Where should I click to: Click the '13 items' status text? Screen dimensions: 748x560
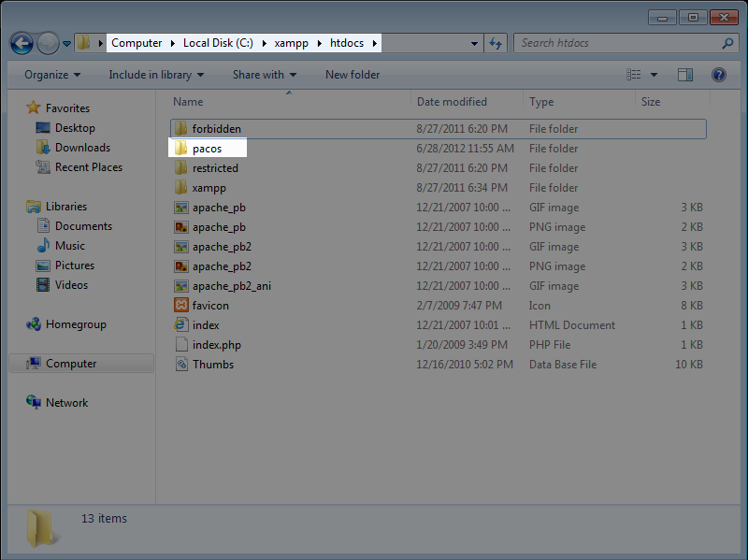[x=104, y=519]
